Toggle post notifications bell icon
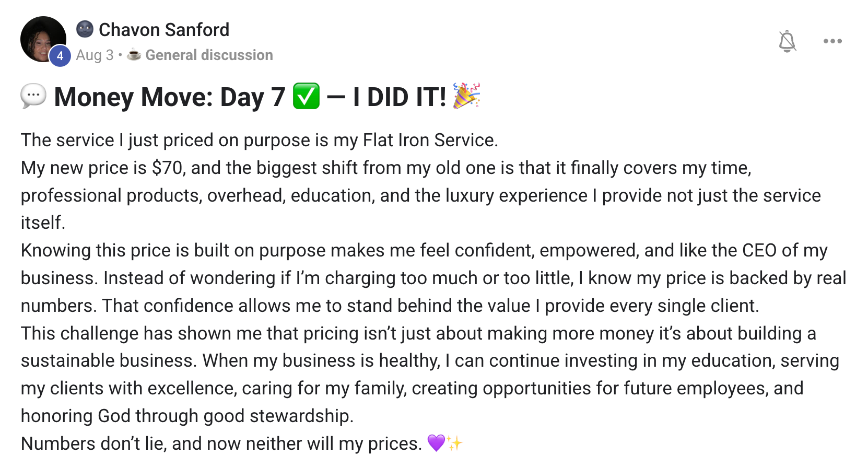This screenshot has width=868, height=467. [787, 41]
